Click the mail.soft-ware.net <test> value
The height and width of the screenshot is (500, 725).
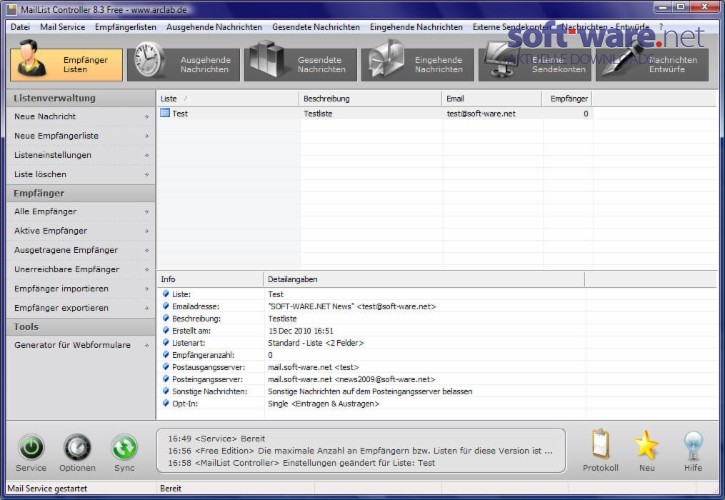(313, 367)
